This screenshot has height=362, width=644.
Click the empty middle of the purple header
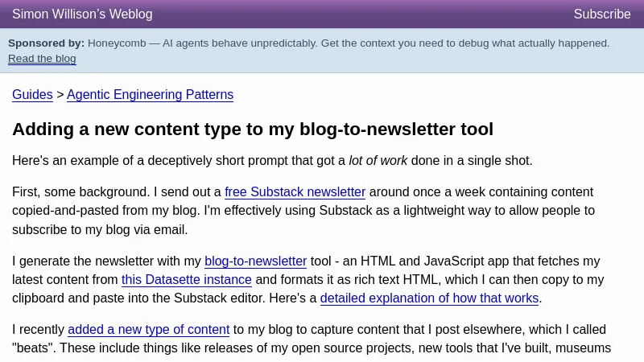[362, 14]
